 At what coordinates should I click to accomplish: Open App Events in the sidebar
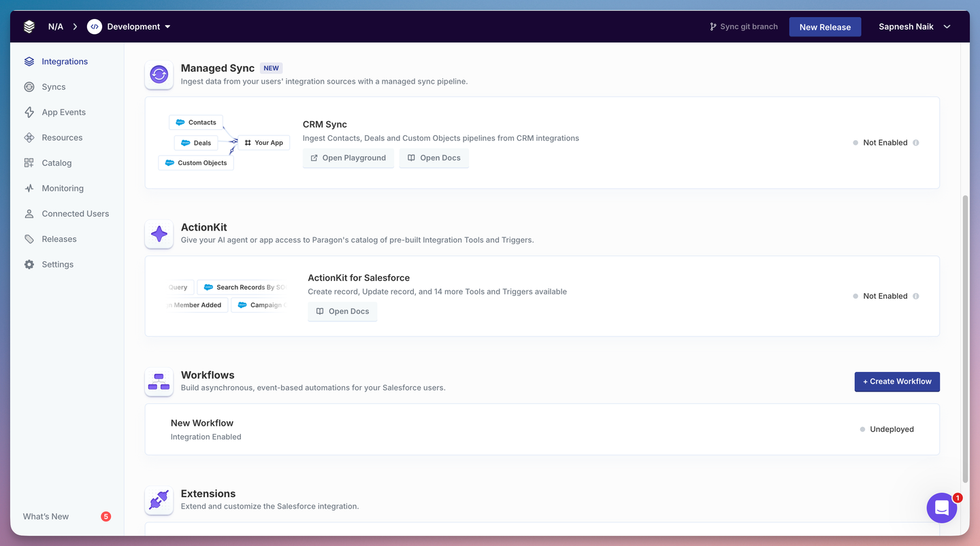tap(64, 112)
